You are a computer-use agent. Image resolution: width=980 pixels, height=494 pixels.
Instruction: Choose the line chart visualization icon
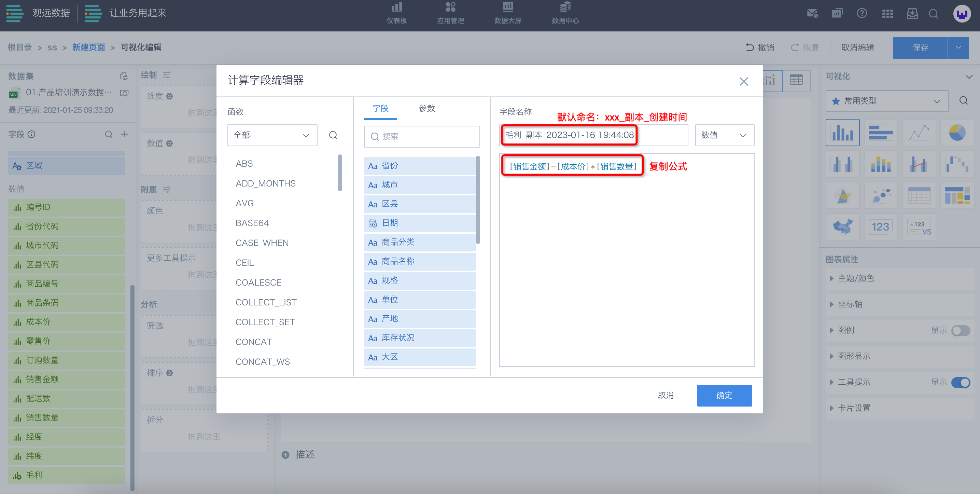(919, 133)
